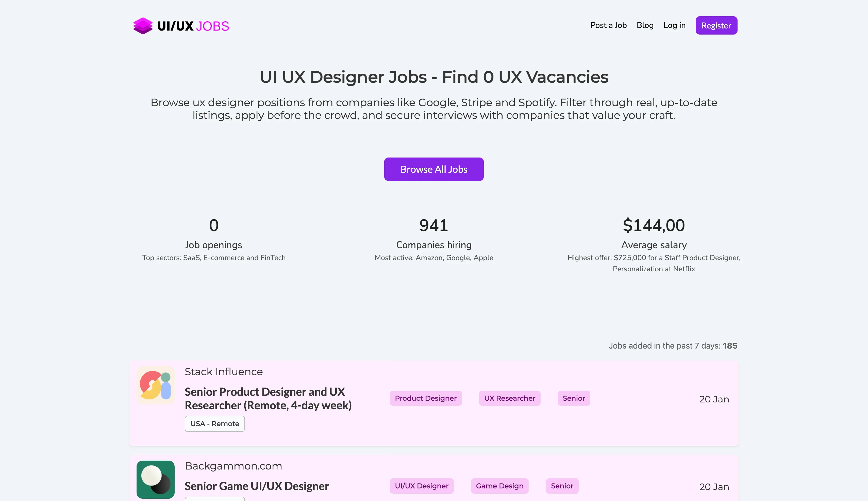The width and height of the screenshot is (868, 501).
Task: Go to the Blog section
Action: 645,25
